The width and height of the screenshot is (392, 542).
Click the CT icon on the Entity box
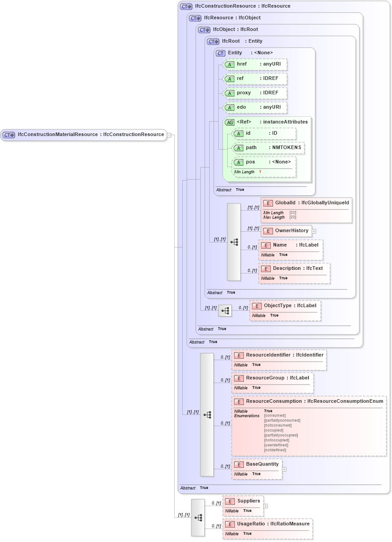coord(220,53)
